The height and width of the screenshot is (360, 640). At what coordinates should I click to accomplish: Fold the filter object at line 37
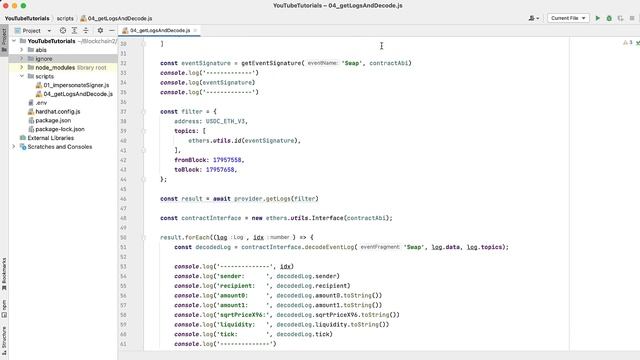144,111
